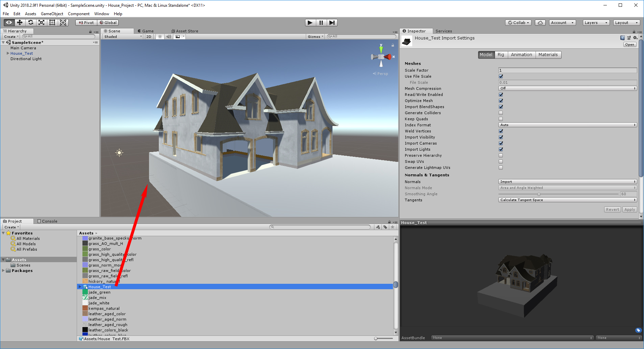Click the asset labels tag icon in preview
This screenshot has width=644, height=349.
638,330
